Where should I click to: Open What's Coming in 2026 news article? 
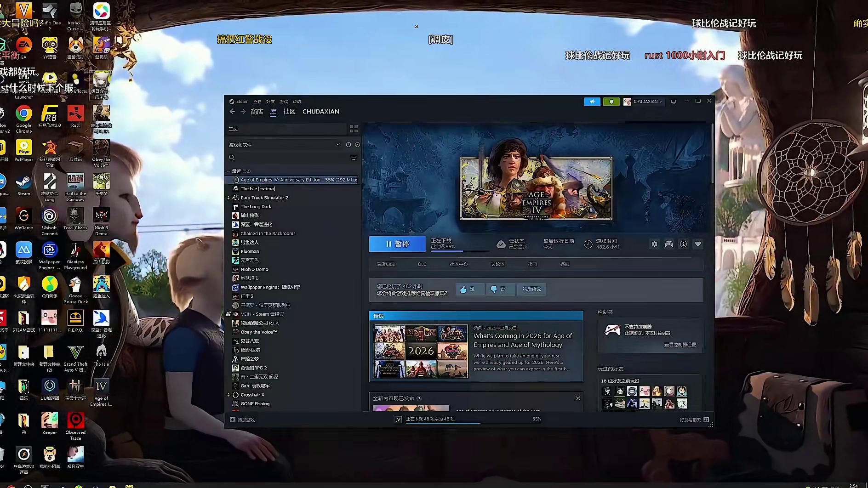(x=523, y=340)
